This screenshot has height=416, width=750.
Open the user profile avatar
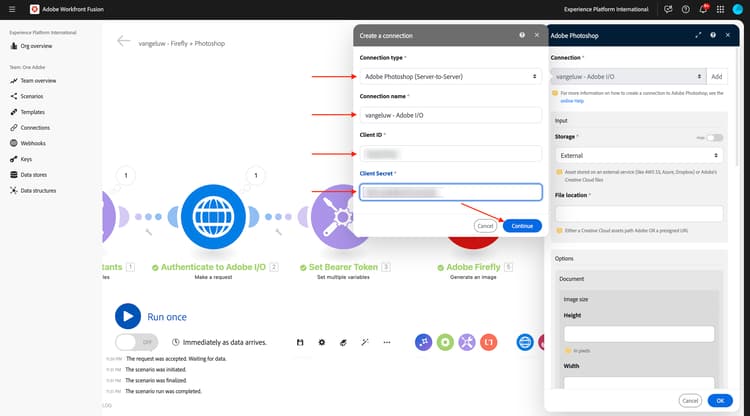[x=738, y=9]
